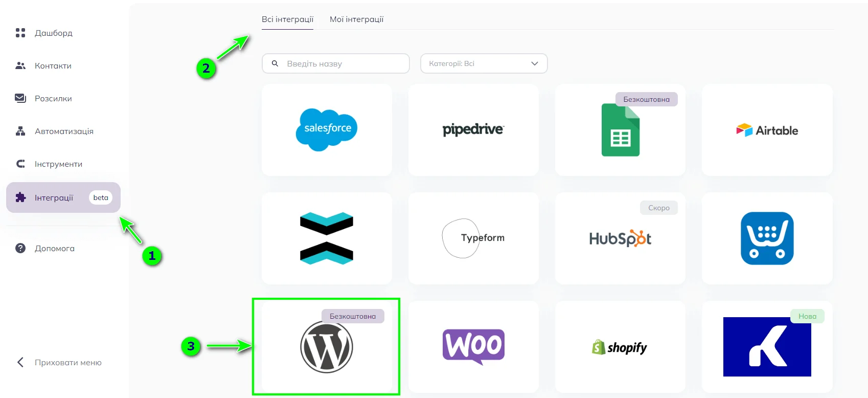This screenshot has width=868, height=398.
Task: Open the Pipedrive integration card
Action: tap(473, 130)
